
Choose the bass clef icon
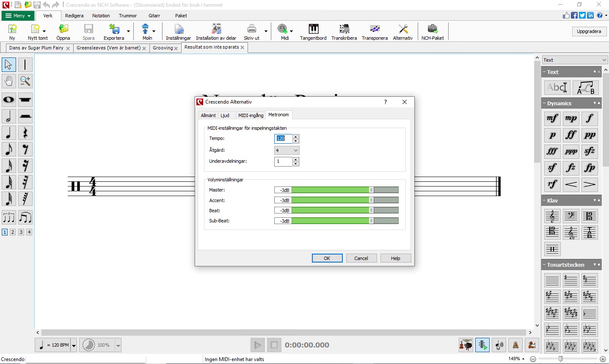pos(571,216)
